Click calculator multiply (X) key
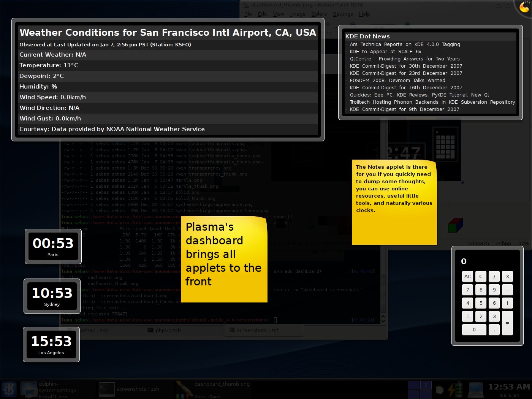 tap(508, 277)
